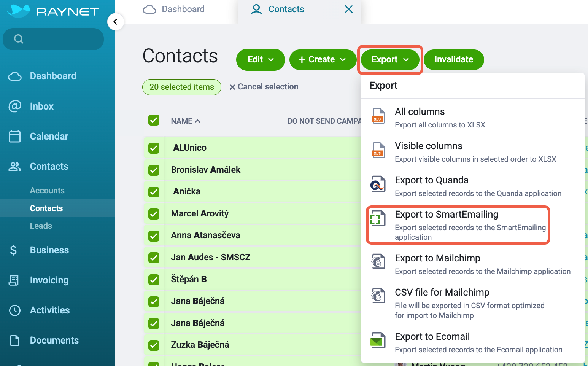The width and height of the screenshot is (588, 366).
Task: Click the SmartEmailing export icon
Action: tap(378, 218)
